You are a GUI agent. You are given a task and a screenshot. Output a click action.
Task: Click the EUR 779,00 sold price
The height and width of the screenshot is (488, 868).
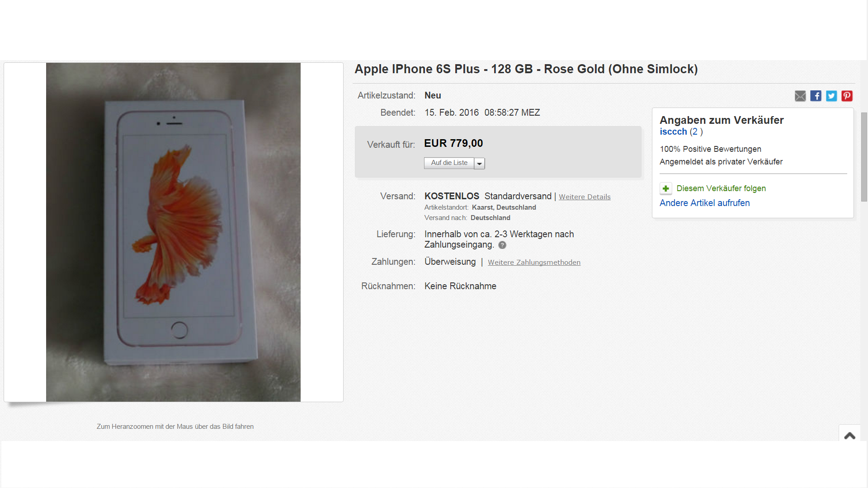[453, 144]
